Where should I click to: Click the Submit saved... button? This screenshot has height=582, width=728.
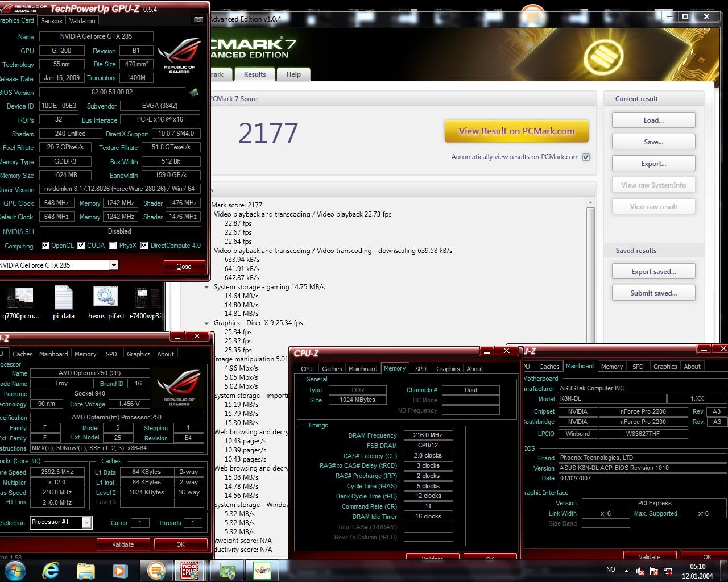click(653, 293)
